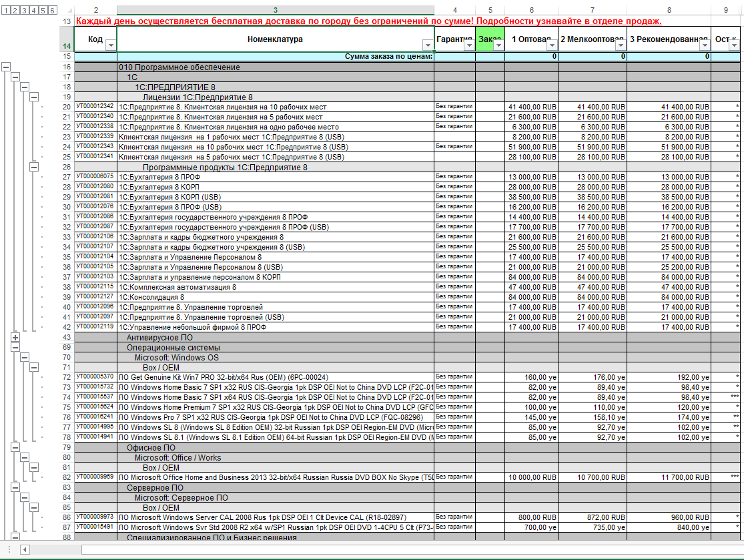The width and height of the screenshot is (744, 560).
Task: Collapse the 'Офисное ПО' group
Action: pyautogui.click(x=15, y=447)
